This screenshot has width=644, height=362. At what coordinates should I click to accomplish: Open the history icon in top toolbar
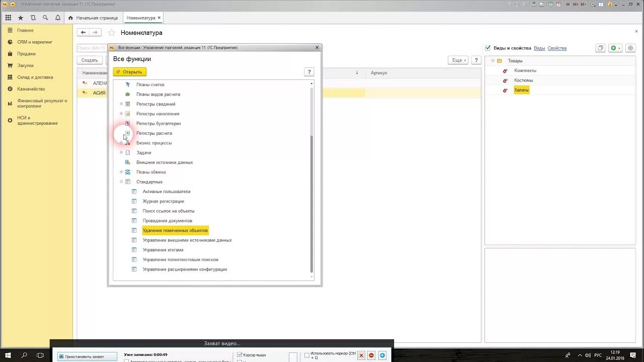click(33, 18)
